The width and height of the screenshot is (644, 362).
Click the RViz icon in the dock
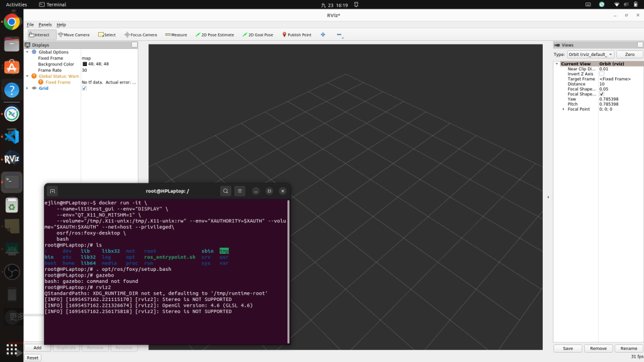[11, 159]
